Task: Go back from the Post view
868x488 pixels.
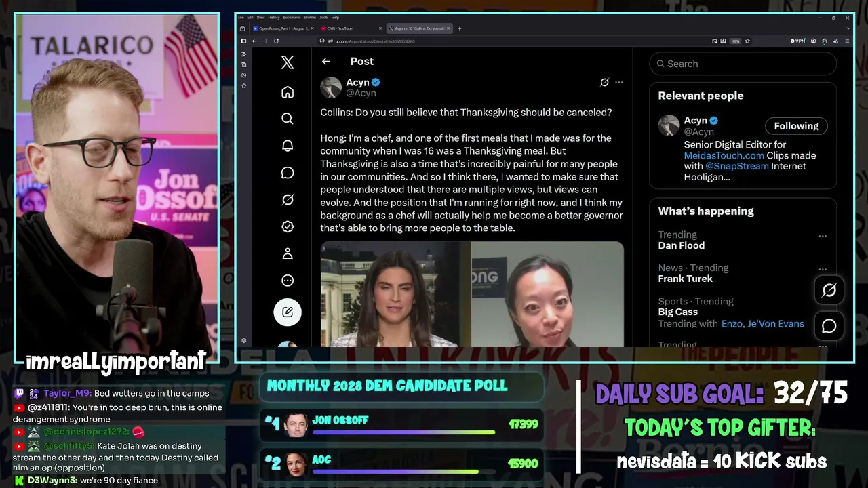Action: (326, 61)
